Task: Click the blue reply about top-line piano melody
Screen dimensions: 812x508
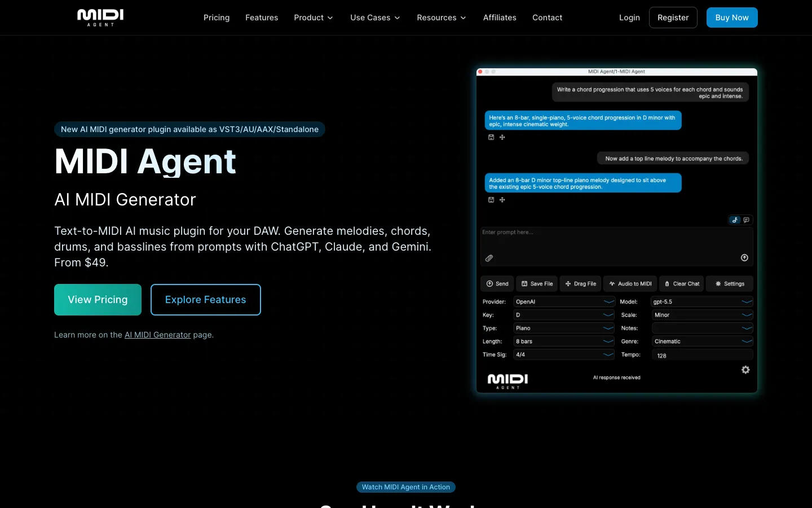Action: click(583, 183)
